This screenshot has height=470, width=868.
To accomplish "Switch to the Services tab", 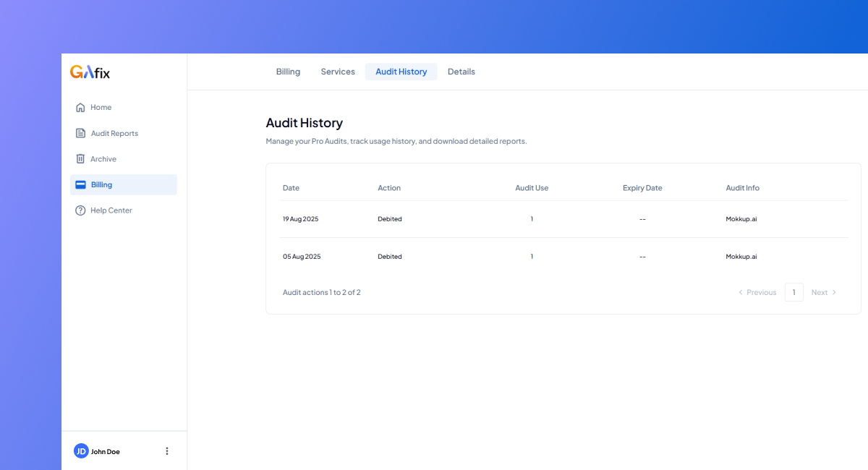I will [338, 72].
